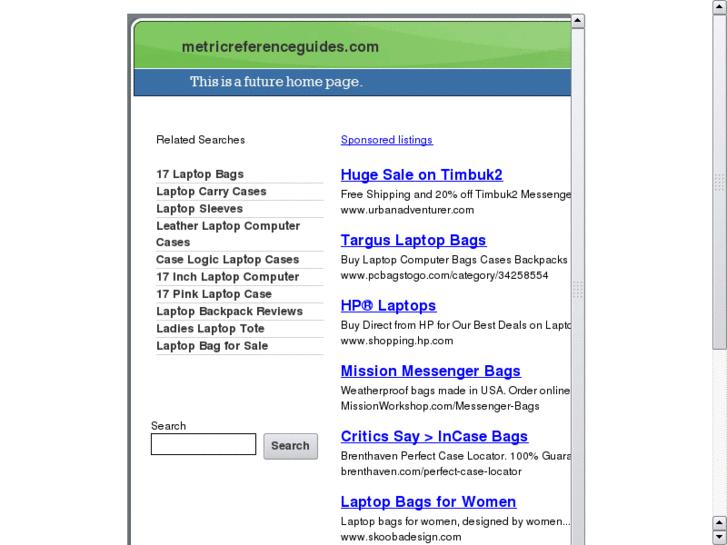This screenshot has width=727, height=545.
Task: Select Case Logic Laptop Cases search
Action: 227,259
